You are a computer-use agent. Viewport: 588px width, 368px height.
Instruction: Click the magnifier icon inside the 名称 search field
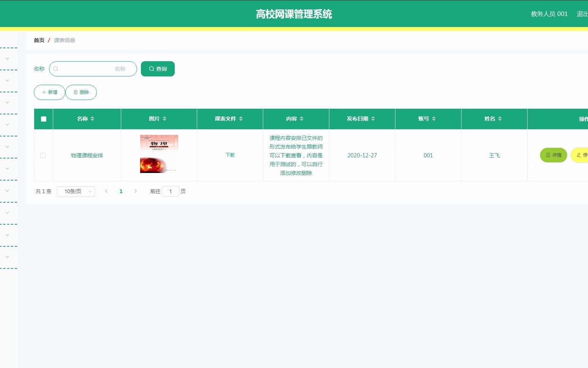56,69
